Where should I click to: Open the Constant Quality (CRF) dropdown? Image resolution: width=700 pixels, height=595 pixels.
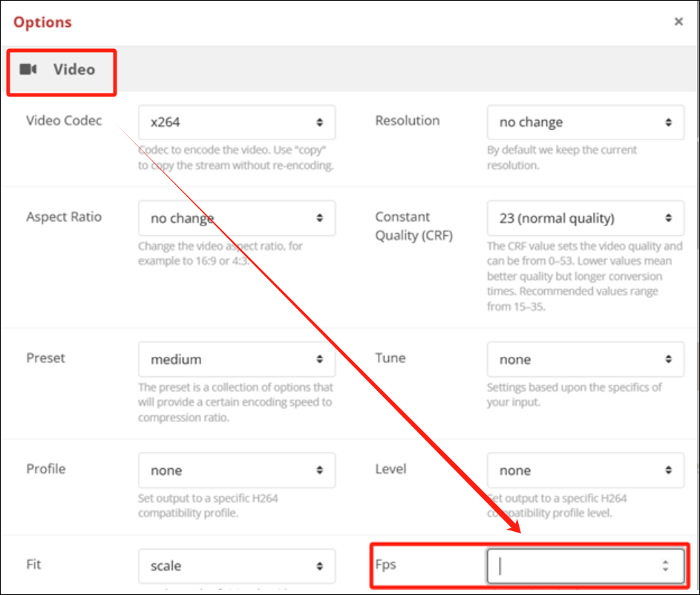pos(586,219)
